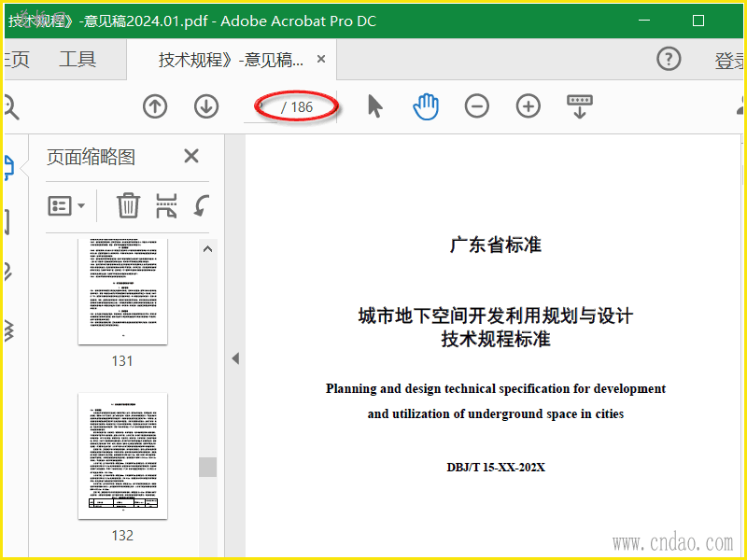
Task: Open the search magnifier tool
Action: (x=10, y=107)
